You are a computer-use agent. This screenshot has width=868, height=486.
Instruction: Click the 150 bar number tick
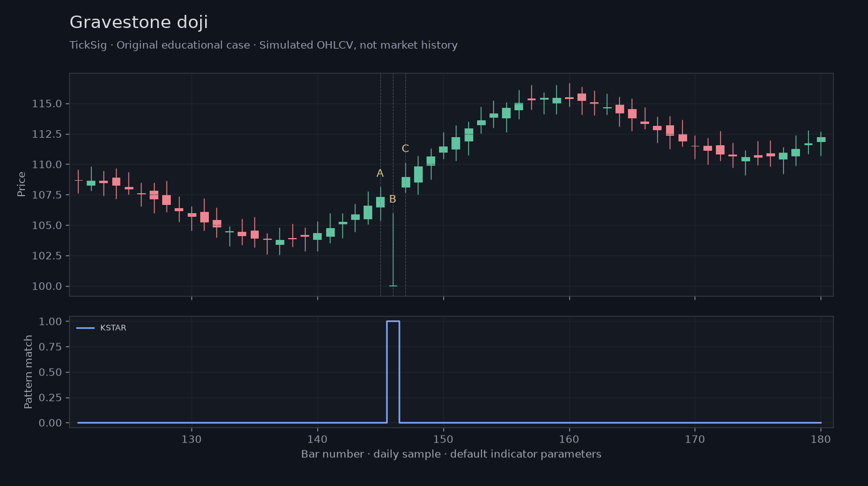[x=443, y=439]
